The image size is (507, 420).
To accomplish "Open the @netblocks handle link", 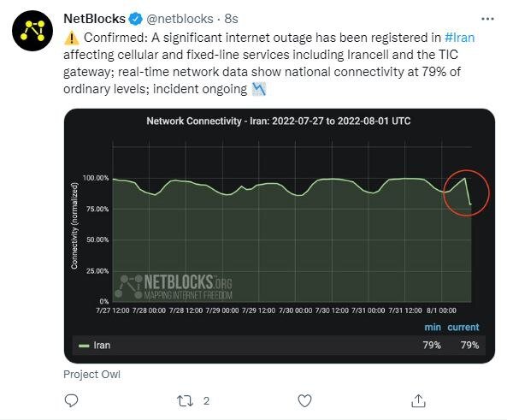I will (180, 19).
